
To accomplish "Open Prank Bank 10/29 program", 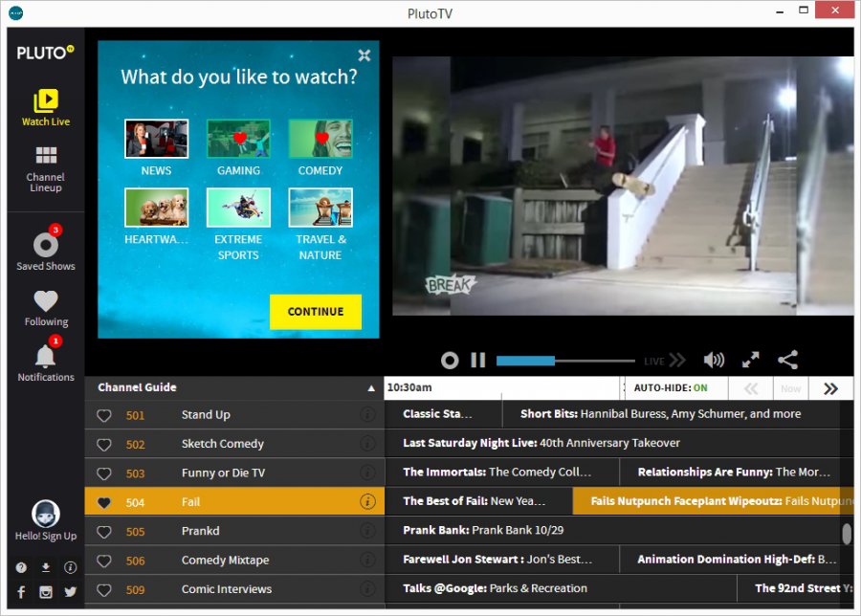I will point(611,530).
